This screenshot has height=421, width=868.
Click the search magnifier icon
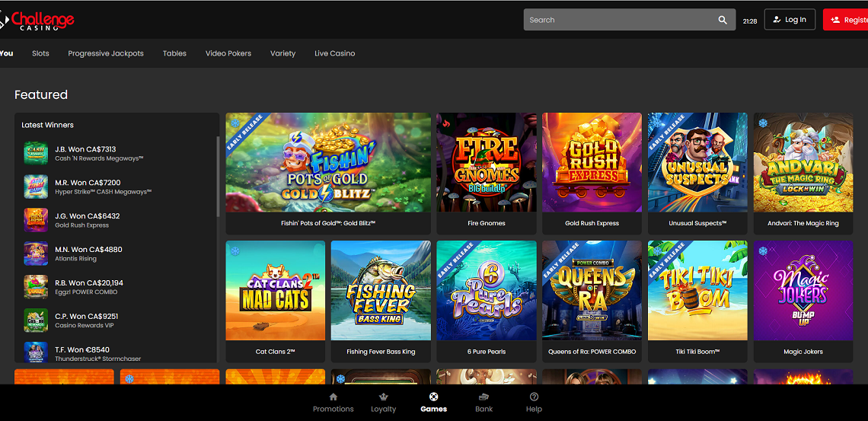point(723,20)
